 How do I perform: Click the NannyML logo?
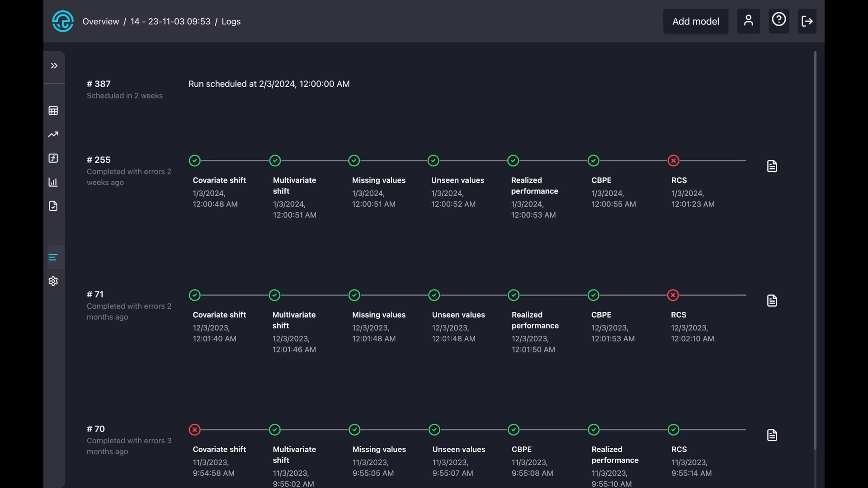(63, 21)
